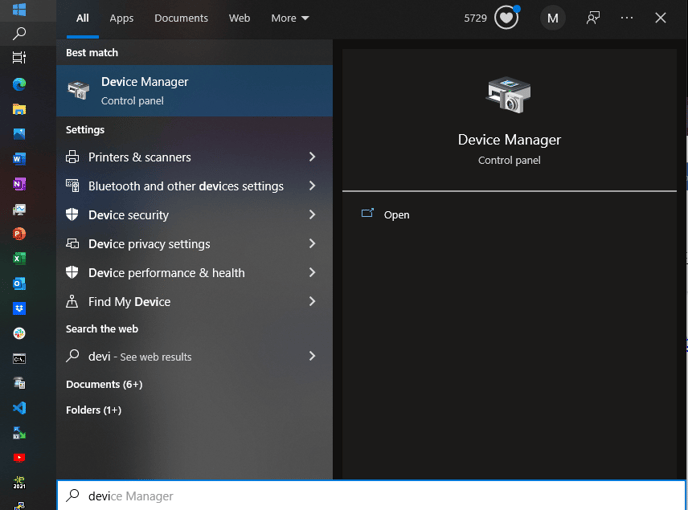Click the Microsoft Rewards heart medal icon
The width and height of the screenshot is (688, 510).
[x=506, y=18]
